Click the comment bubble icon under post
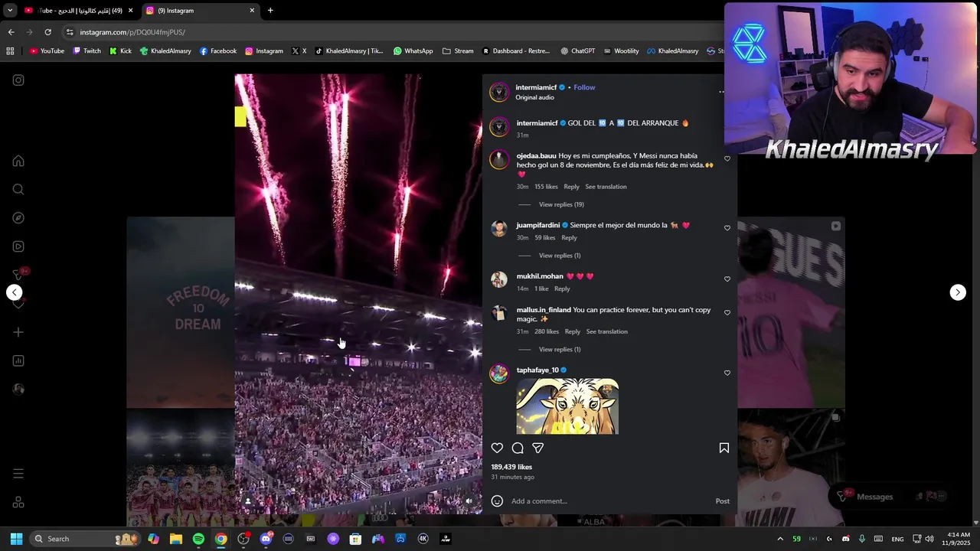980x551 pixels. 518,448
